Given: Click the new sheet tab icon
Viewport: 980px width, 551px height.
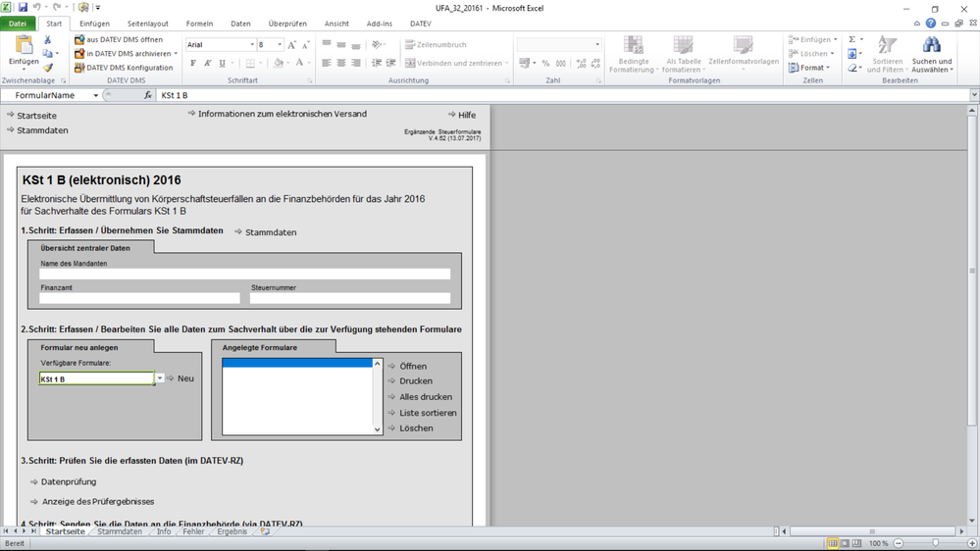Looking at the screenshot, I should click(265, 531).
